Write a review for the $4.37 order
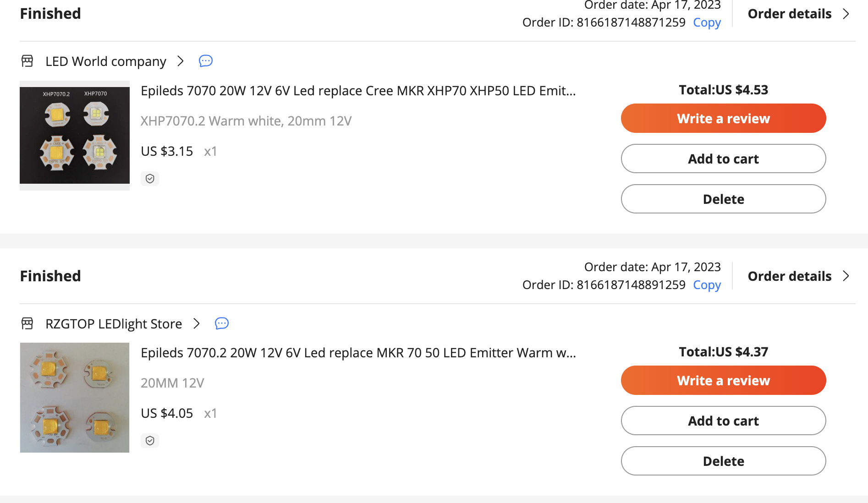The image size is (868, 503). click(x=723, y=380)
